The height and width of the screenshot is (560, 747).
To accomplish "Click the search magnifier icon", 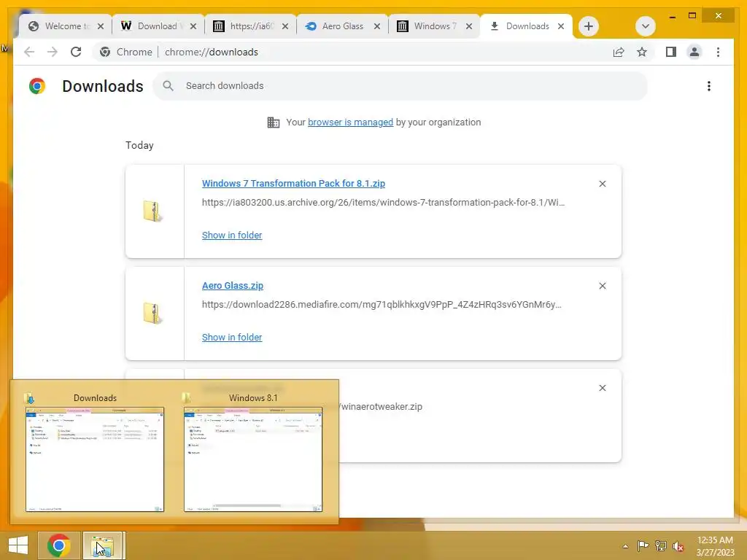I will point(168,86).
